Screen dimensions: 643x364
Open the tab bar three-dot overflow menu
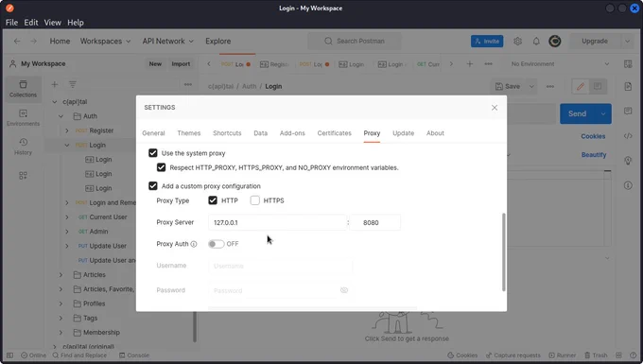(x=489, y=64)
